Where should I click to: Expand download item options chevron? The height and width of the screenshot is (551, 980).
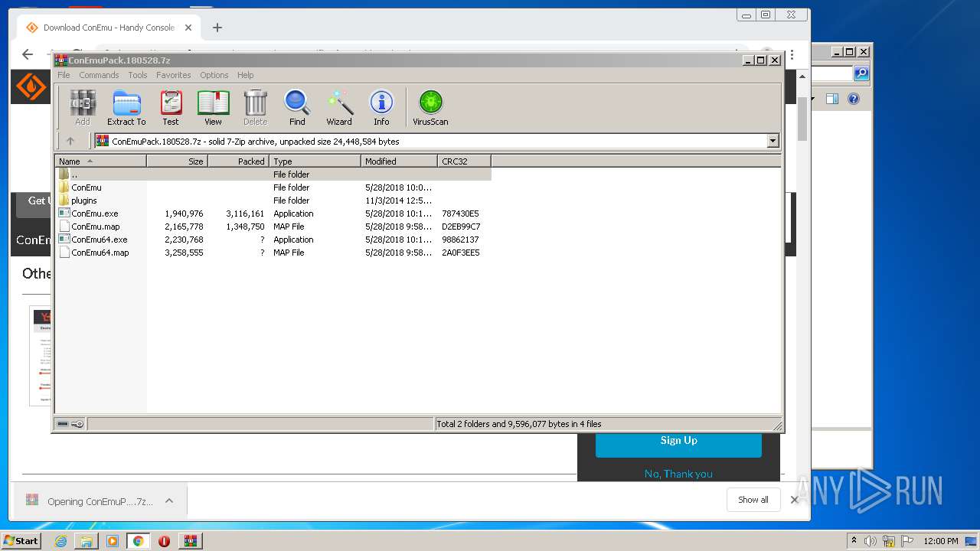[x=169, y=500]
